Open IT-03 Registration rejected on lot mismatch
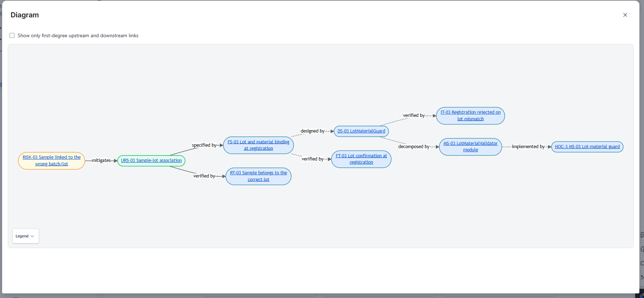 click(471, 116)
